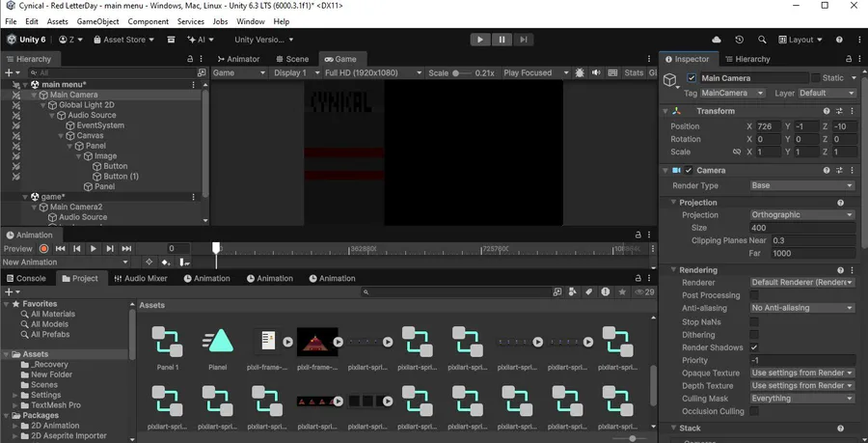
Task: Click the Game view frame stats grid icon
Action: [x=612, y=72]
